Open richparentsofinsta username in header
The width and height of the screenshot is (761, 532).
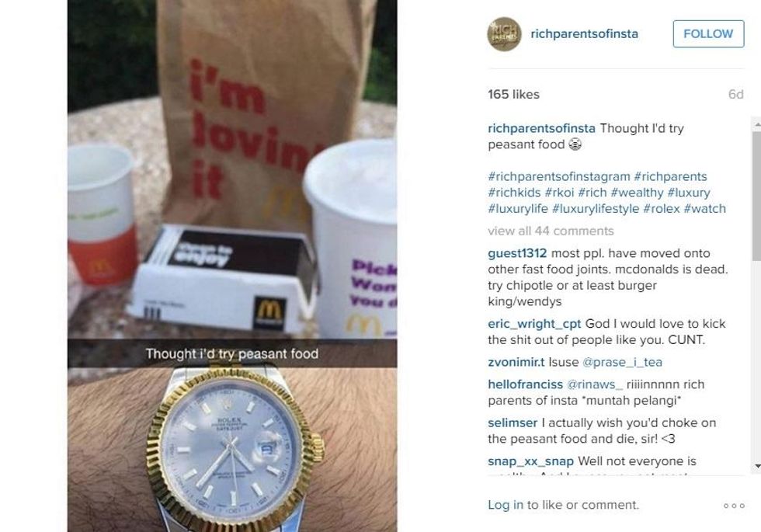584,34
